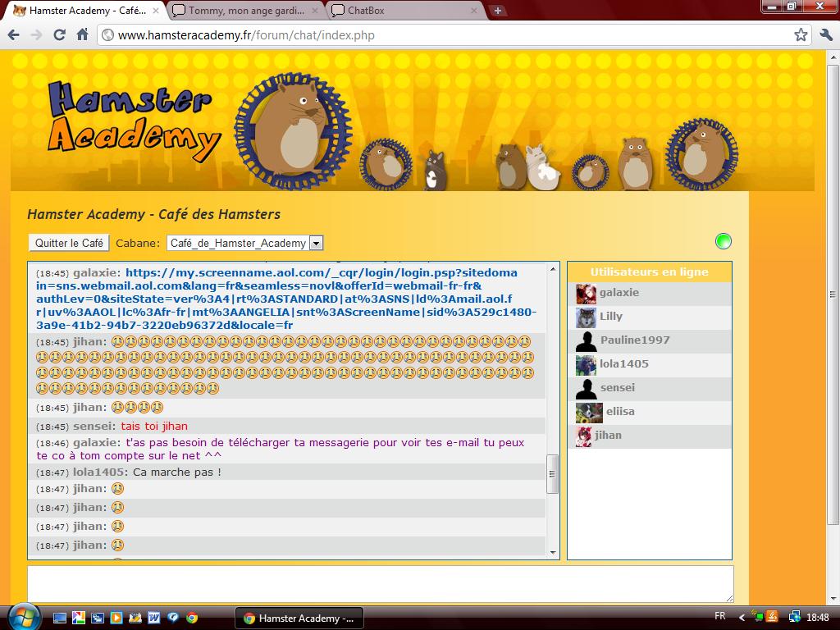
Task: Reload the page with the refresh icon
Action: click(x=59, y=34)
